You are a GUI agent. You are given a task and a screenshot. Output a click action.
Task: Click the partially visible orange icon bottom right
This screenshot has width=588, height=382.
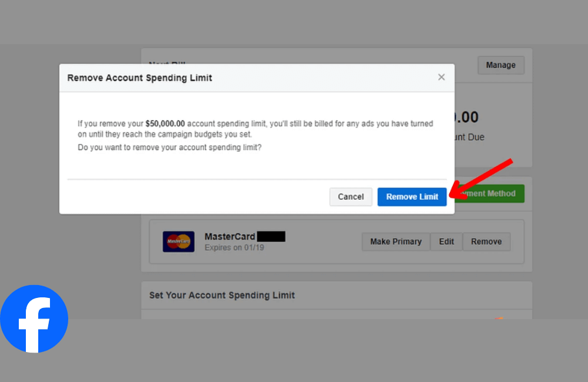point(499,319)
